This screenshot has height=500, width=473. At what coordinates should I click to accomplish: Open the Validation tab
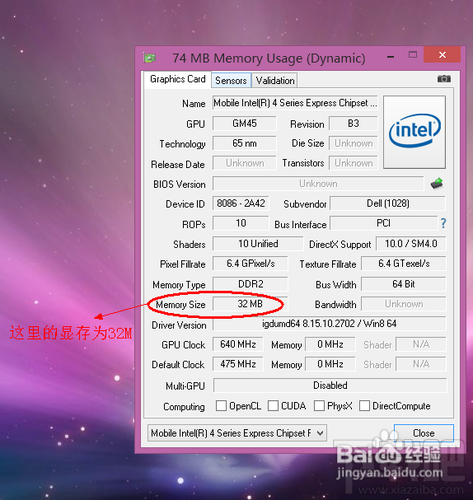pyautogui.click(x=275, y=80)
